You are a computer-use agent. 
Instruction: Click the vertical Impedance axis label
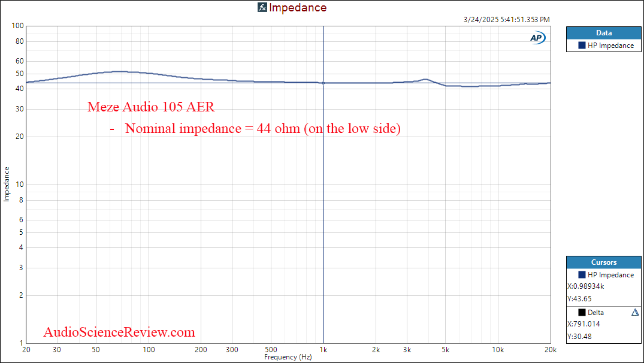point(6,184)
